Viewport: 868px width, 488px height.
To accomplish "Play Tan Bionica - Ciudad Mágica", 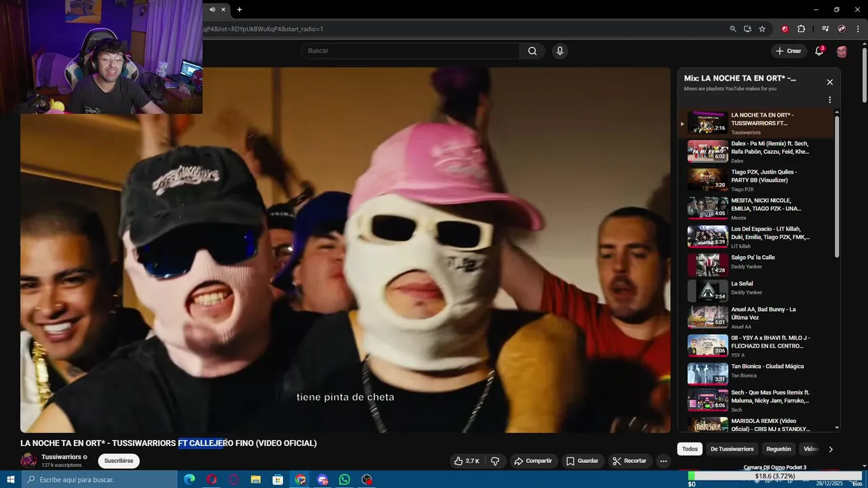I will pyautogui.click(x=756, y=374).
